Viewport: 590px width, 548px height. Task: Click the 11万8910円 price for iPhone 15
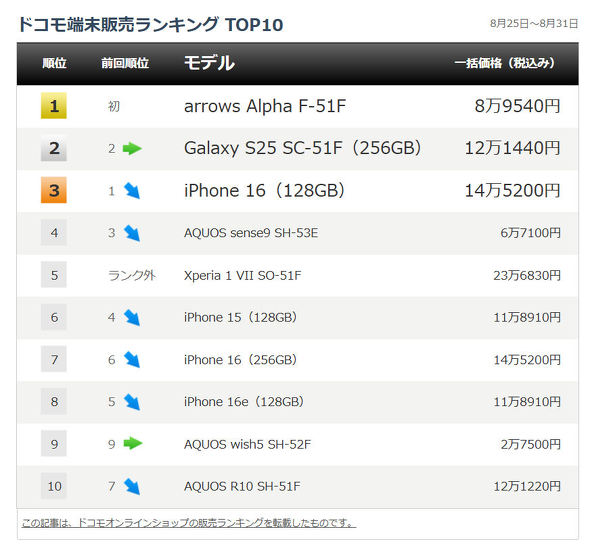point(527,317)
